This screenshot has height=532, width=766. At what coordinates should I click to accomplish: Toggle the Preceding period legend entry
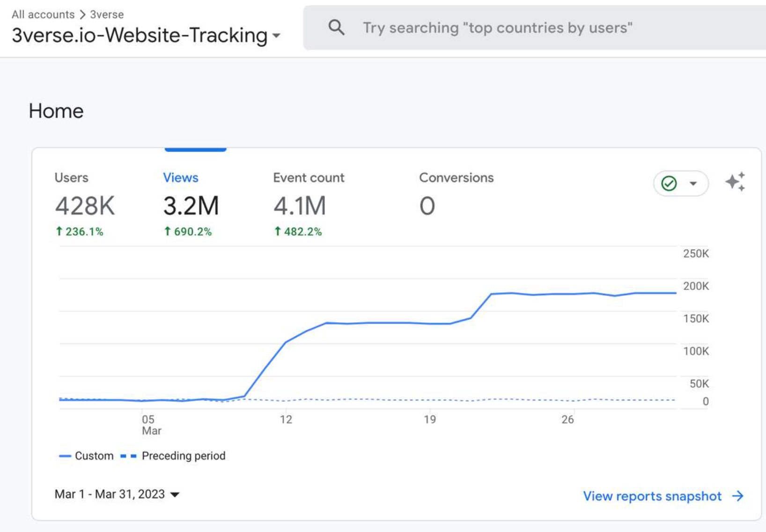coord(183,456)
